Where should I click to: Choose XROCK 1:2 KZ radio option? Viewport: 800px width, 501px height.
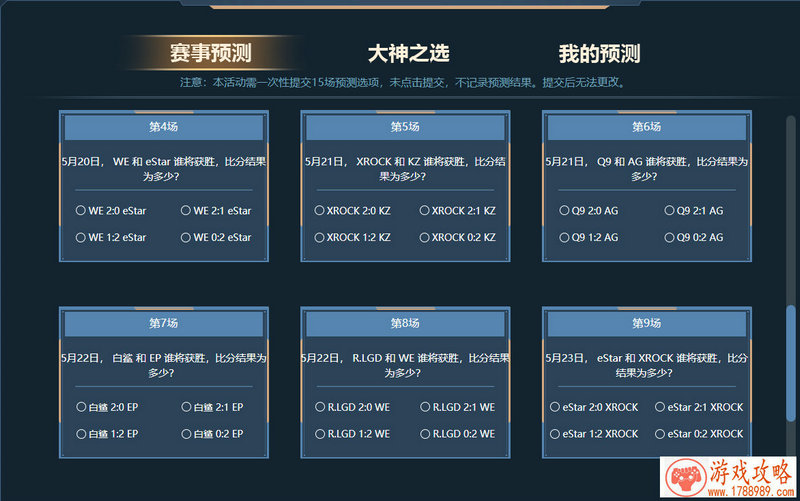(x=320, y=238)
